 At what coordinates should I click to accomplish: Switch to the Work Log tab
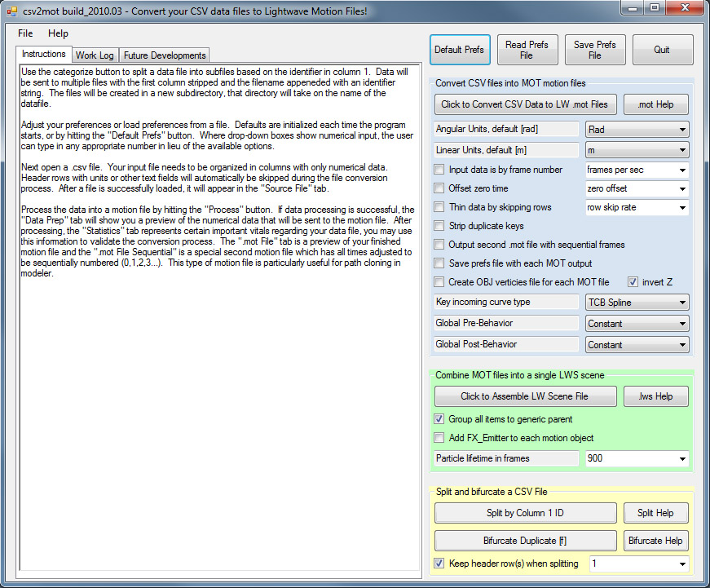[95, 55]
